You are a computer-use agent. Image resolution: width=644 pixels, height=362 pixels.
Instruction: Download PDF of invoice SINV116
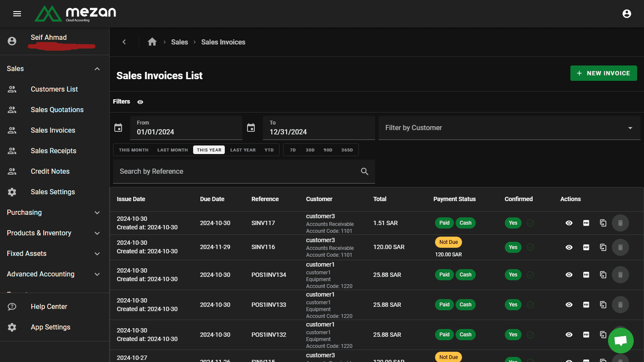click(x=586, y=247)
